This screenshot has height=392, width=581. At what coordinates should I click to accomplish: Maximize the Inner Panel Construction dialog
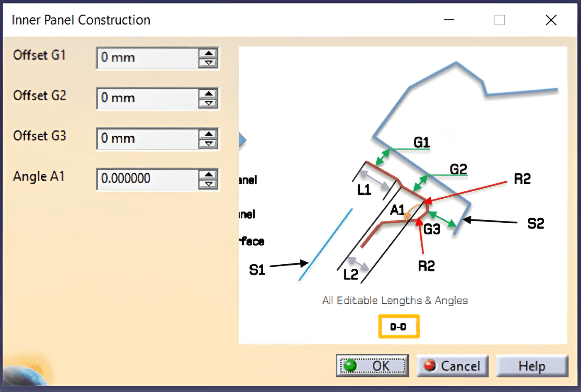(x=500, y=20)
